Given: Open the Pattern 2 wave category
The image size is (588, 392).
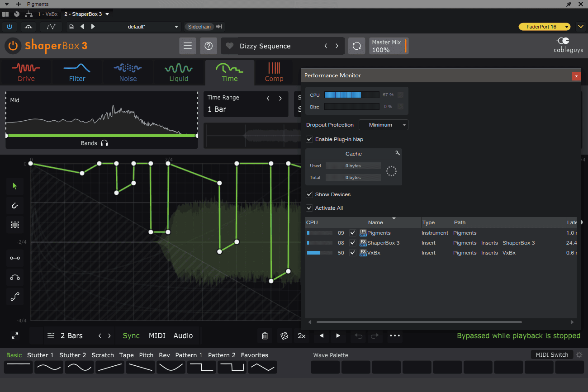Looking at the screenshot, I should click(x=222, y=355).
